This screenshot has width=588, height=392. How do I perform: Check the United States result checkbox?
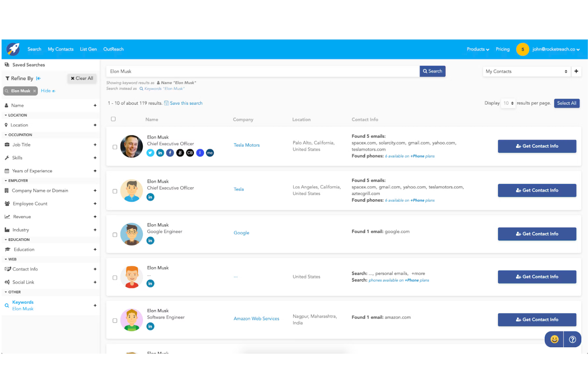115,278
